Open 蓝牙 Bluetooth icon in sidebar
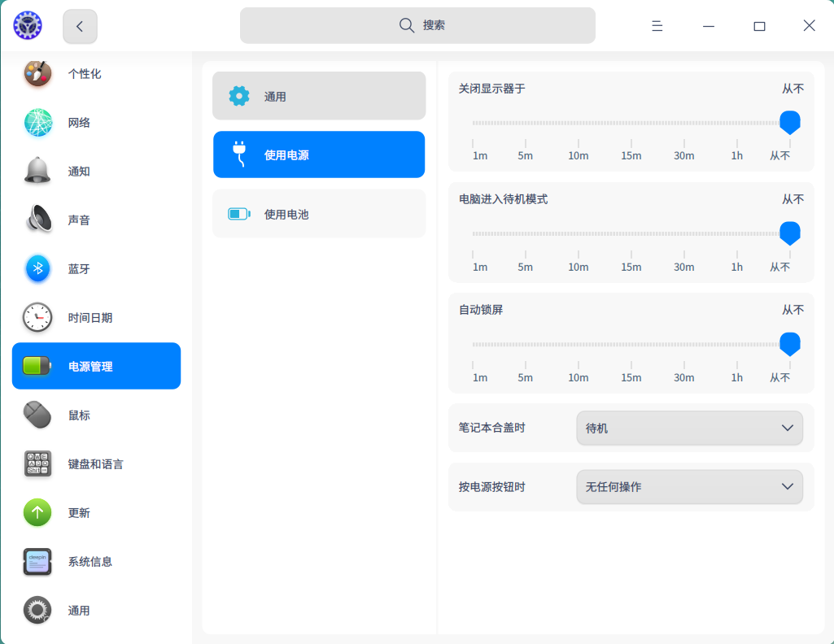Screen dimensions: 834x644 37,268
